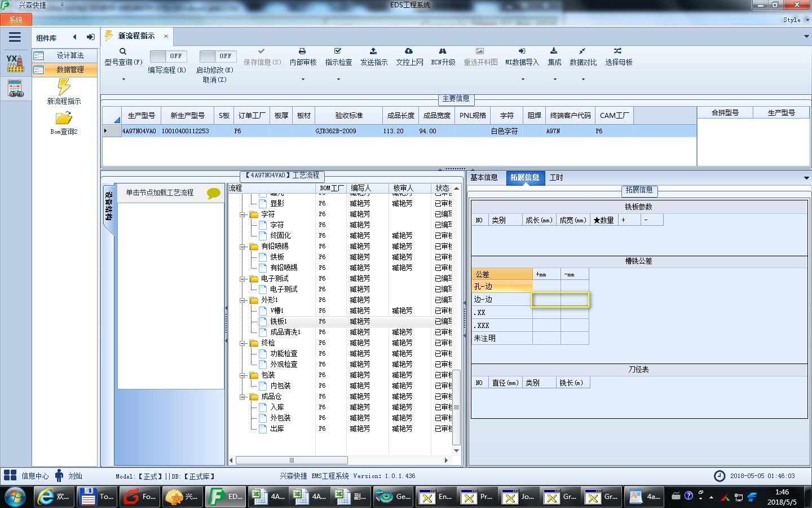Click the 保存信息 checkmark icon
The height and width of the screenshot is (508, 812).
click(261, 51)
